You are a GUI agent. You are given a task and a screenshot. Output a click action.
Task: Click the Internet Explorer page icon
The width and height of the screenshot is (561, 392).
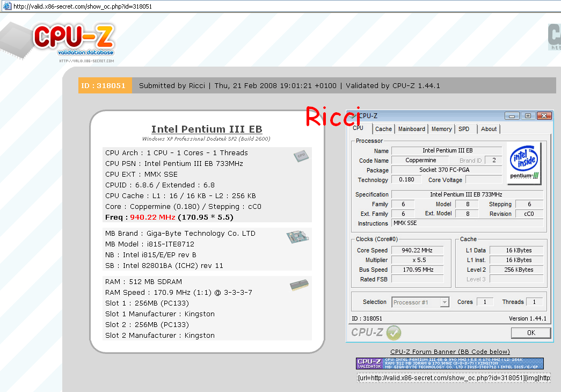point(7,6)
